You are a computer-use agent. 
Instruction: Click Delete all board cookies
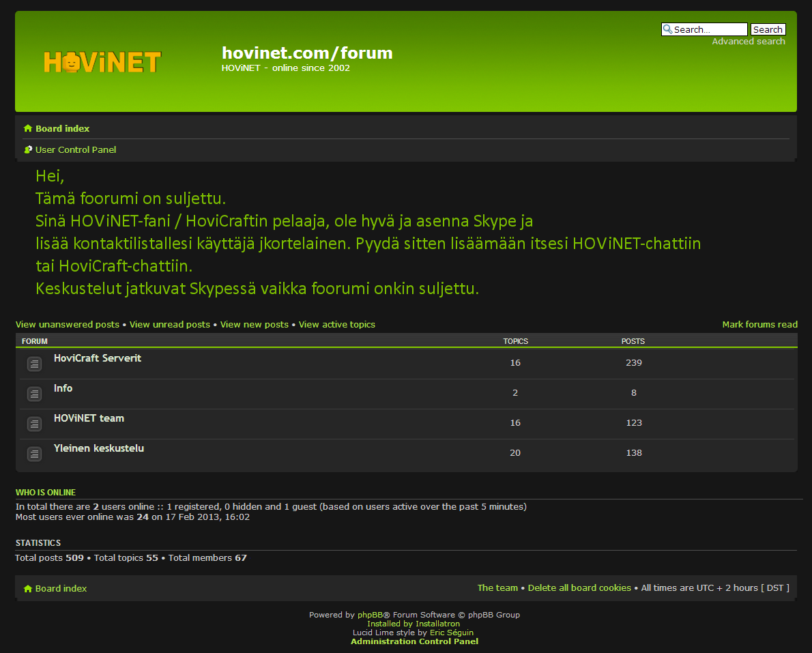[x=579, y=587]
